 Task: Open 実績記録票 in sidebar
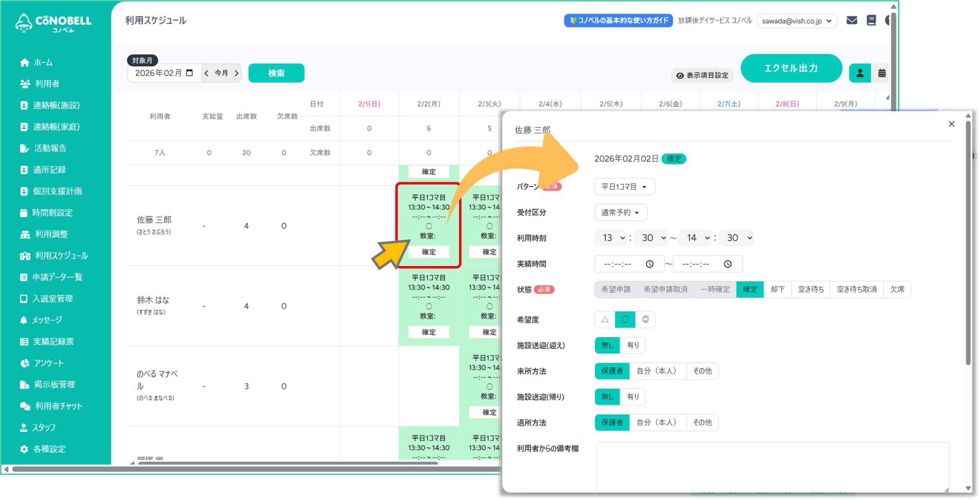tap(53, 342)
